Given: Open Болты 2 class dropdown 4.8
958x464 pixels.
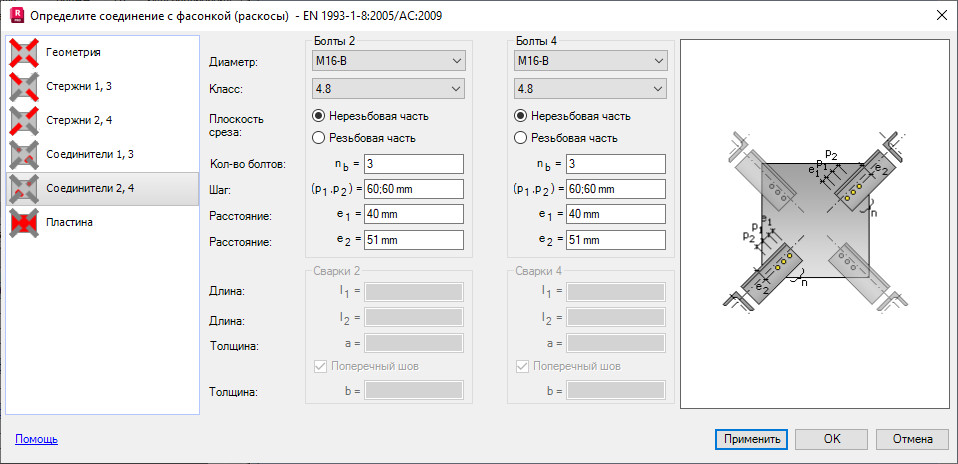Looking at the screenshot, I should coord(389,89).
